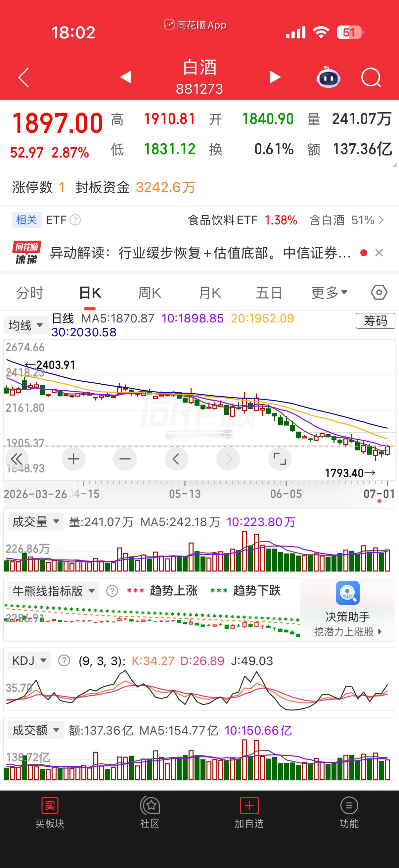Viewport: 399px width, 868px height.
Task: Move chart right with arrow button
Action: coord(228,459)
